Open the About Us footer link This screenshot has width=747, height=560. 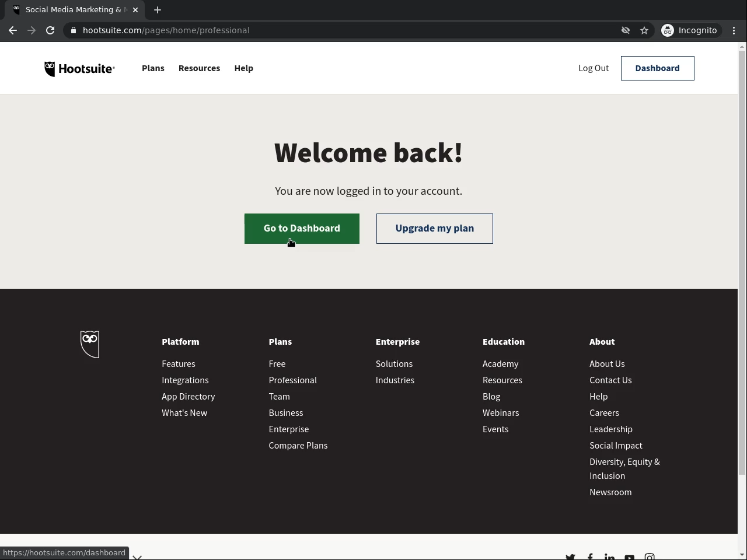click(x=607, y=363)
